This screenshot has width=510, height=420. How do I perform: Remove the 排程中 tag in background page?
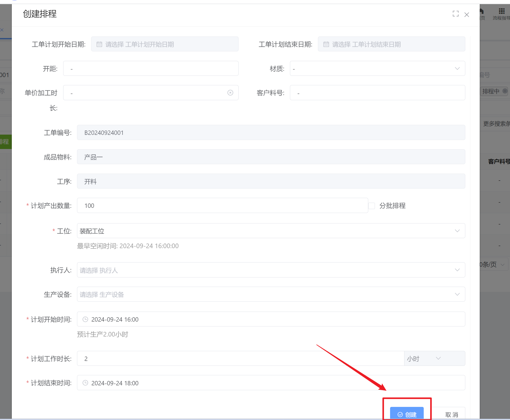[505, 91]
